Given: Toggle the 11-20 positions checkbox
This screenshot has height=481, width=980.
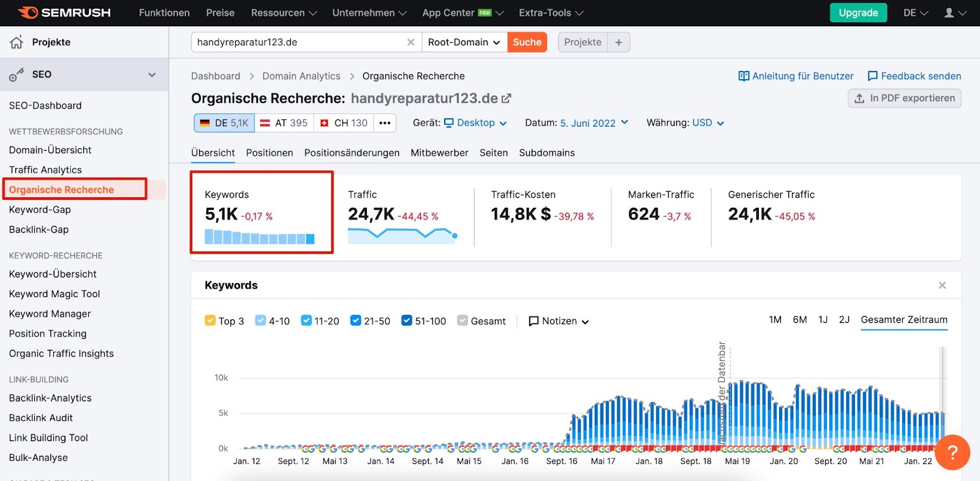Looking at the screenshot, I should point(306,320).
